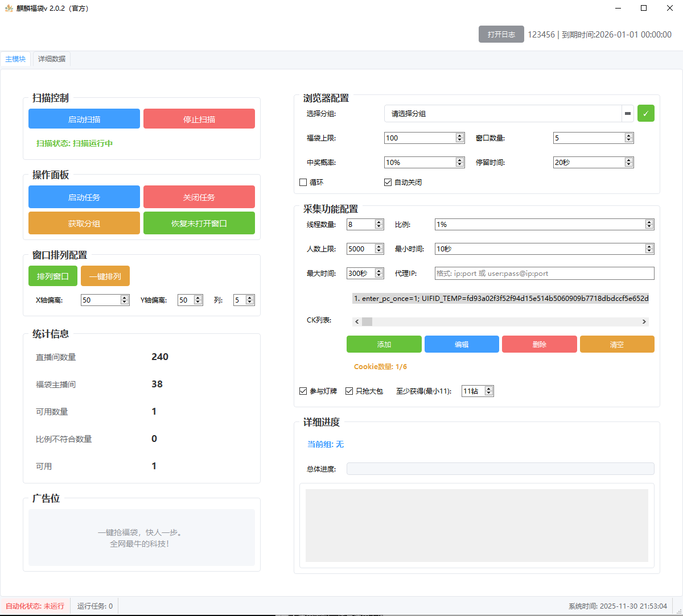Click the 代理IP input field
Image resolution: width=683 pixels, height=616 pixels.
pyautogui.click(x=544, y=273)
